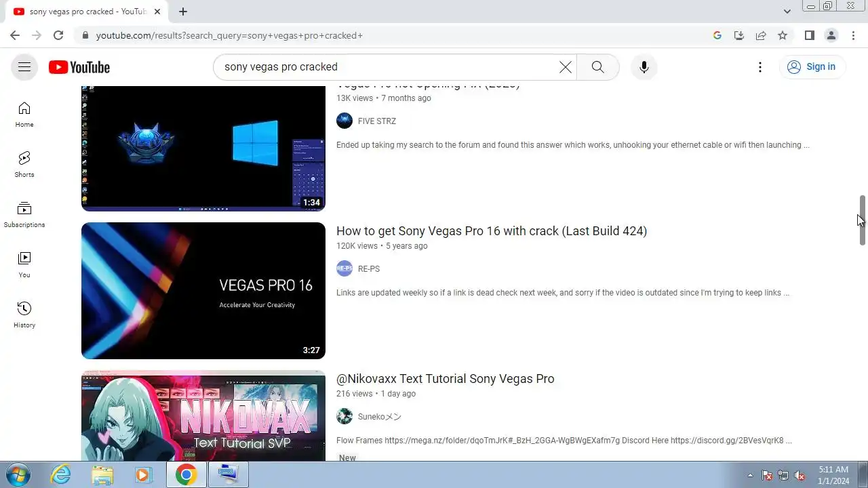
Task: Click the taskbar clock showing 5:11 AM
Action: (x=833, y=475)
